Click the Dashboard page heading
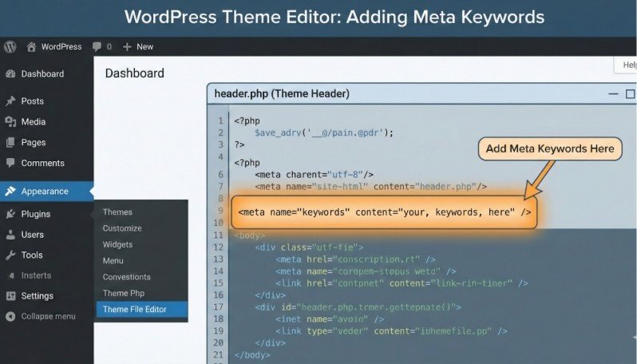 pyautogui.click(x=134, y=73)
